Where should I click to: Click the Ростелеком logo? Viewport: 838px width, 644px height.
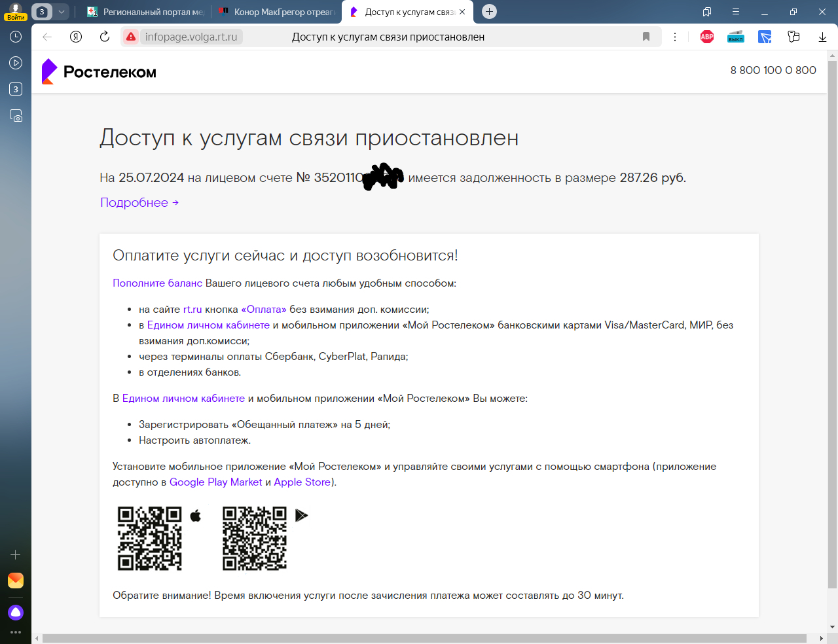99,72
